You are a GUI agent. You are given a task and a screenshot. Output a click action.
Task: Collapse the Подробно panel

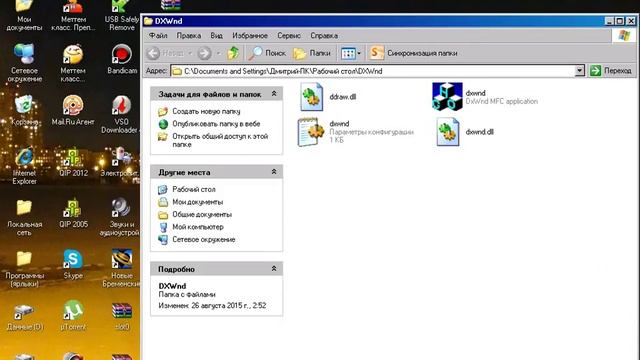[274, 269]
